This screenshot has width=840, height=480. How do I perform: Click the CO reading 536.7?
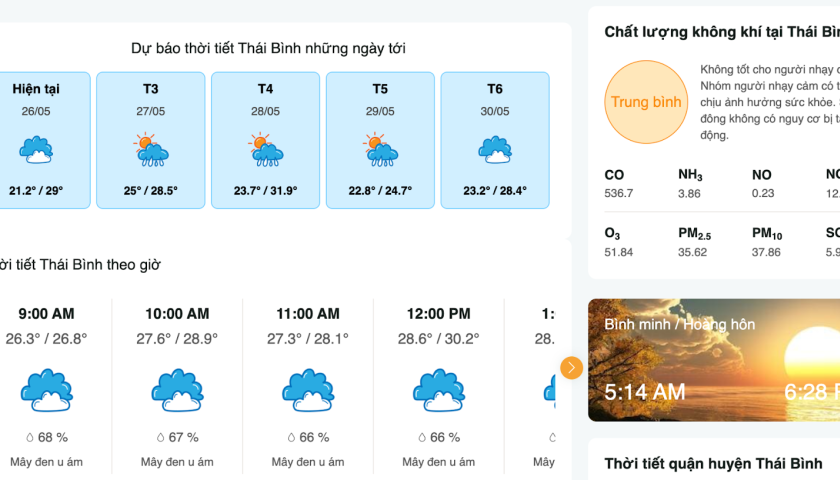coord(619,194)
